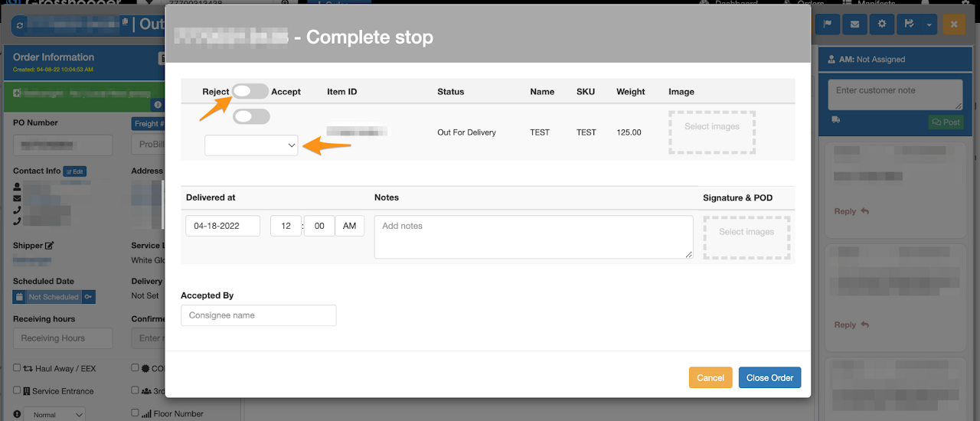
Task: Click the info icon on green banner
Action: click(x=158, y=105)
